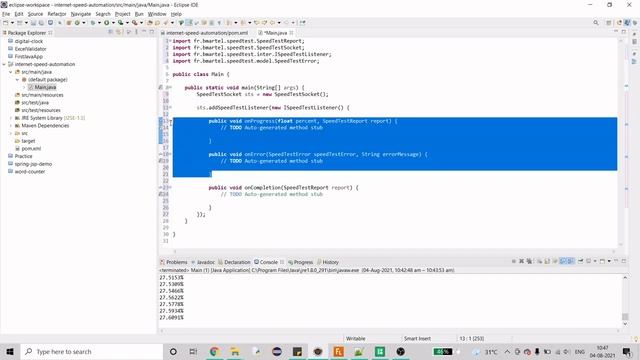640x360 pixels.
Task: Click the Coverage launch icon
Action: (120, 23)
